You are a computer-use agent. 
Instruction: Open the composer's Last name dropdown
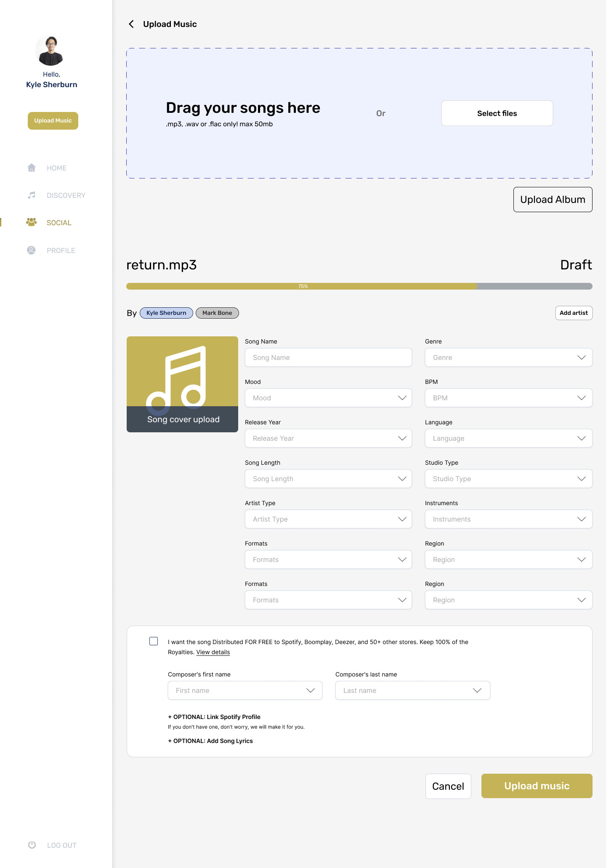(412, 690)
